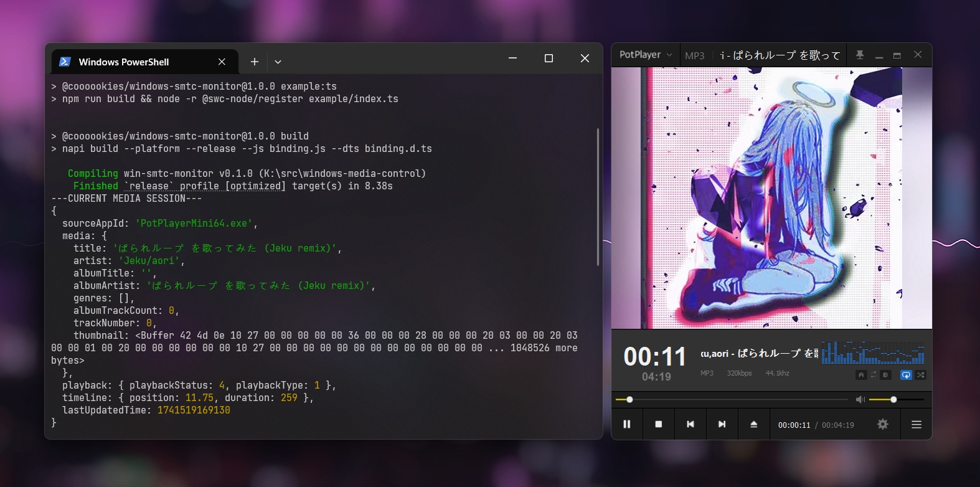This screenshot has width=980, height=487.
Task: Click the '---CURRENT MEDIA SESSION---' line
Action: (x=126, y=198)
